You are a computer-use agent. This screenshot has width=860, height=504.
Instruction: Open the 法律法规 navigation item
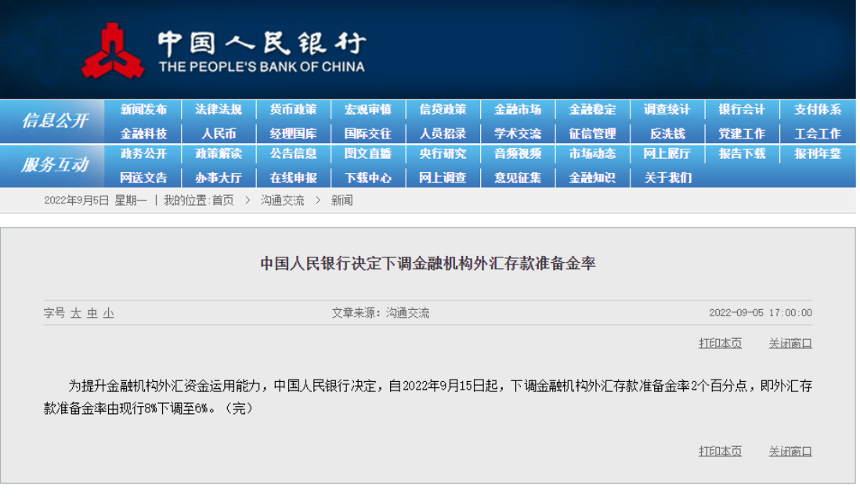click(219, 110)
